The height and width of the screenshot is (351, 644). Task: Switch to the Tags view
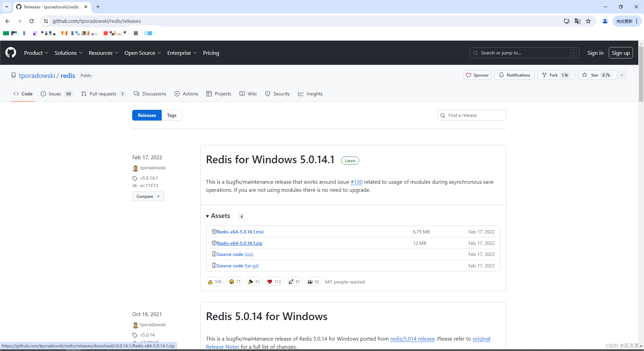tap(172, 115)
